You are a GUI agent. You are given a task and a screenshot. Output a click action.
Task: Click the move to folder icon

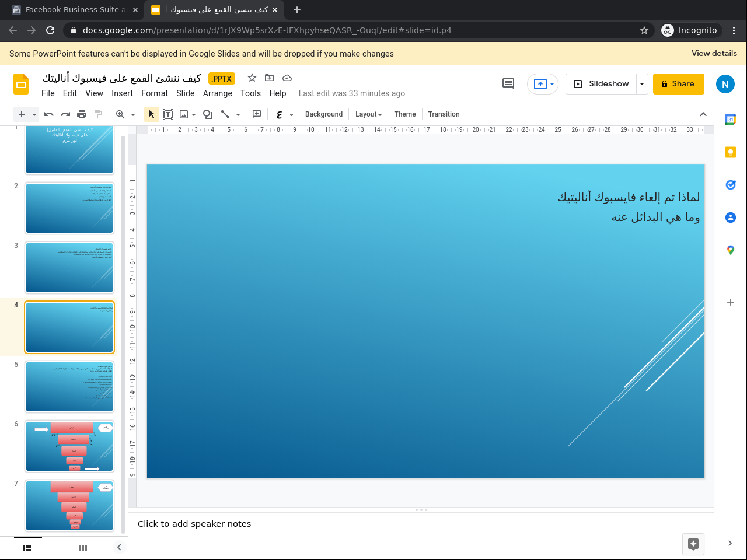pos(269,78)
